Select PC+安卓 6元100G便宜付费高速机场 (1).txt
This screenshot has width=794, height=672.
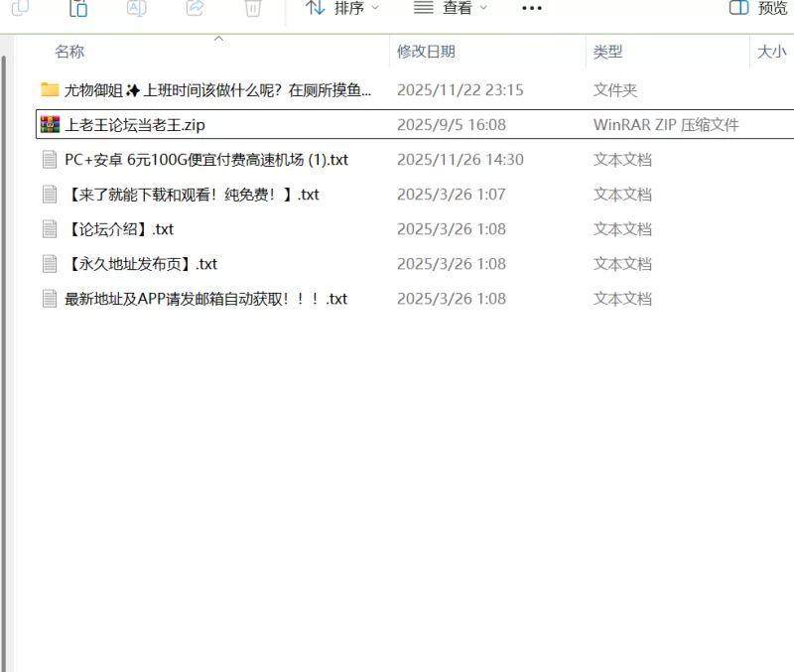tap(415, 160)
